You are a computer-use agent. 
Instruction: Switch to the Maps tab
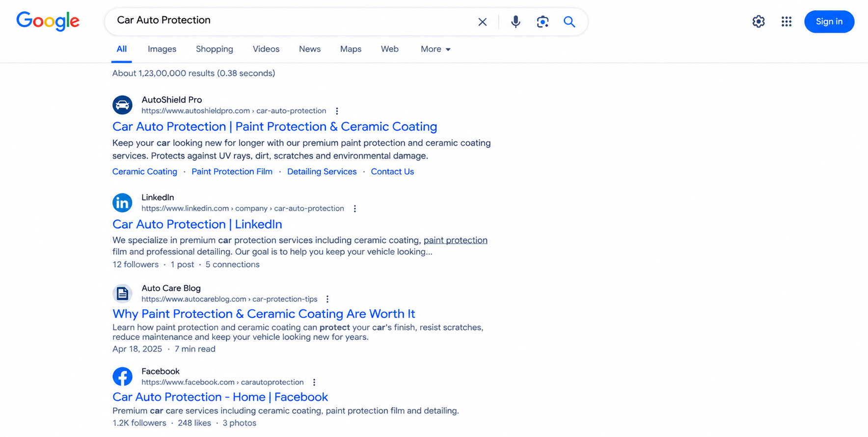[351, 49]
